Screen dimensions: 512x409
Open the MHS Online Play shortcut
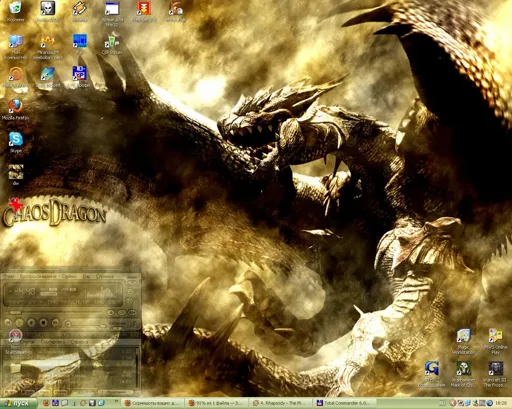click(x=495, y=341)
